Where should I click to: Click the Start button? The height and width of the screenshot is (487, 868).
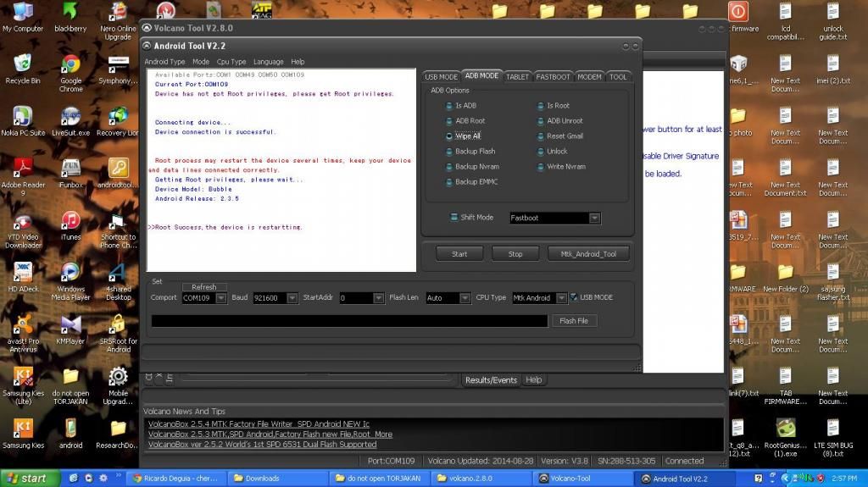[459, 253]
